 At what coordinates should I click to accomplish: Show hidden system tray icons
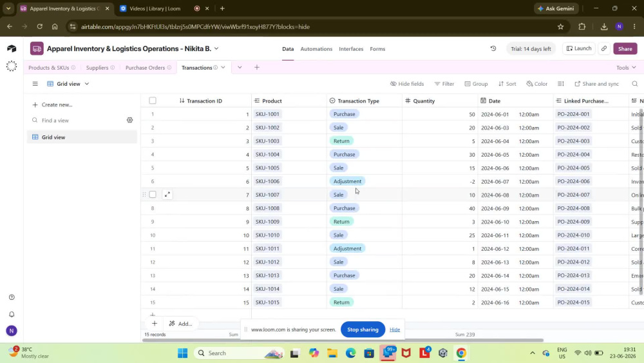click(x=533, y=353)
